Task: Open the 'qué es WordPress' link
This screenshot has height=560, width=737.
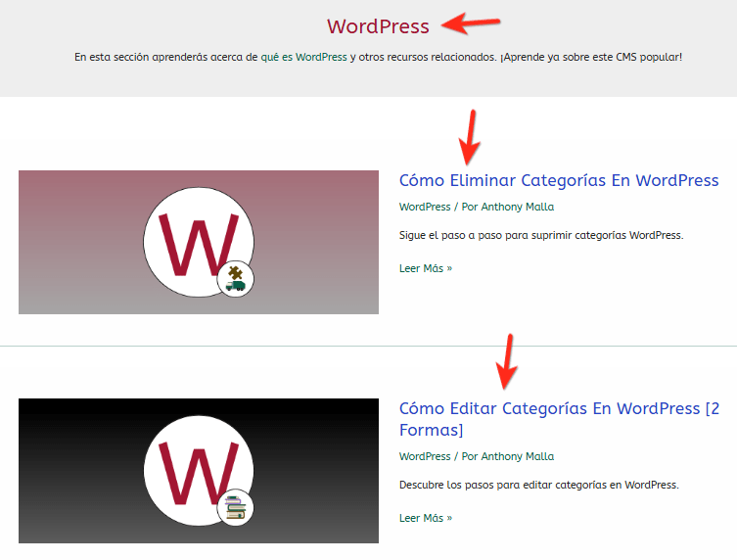Action: [303, 57]
